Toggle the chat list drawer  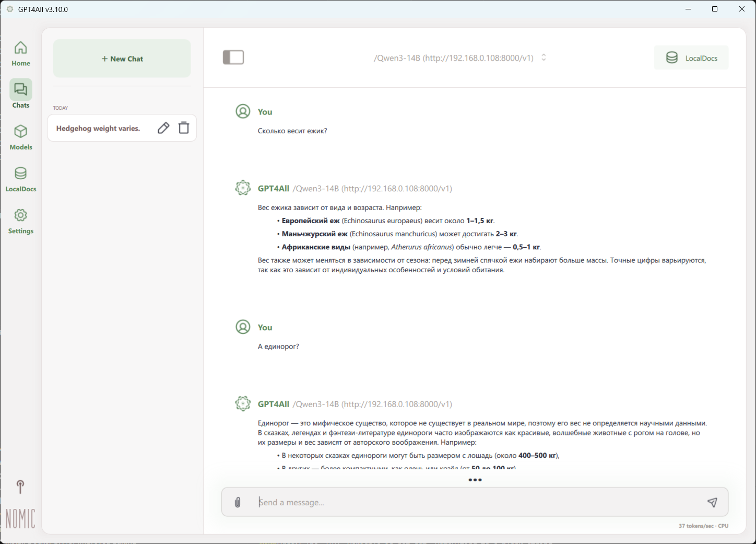pyautogui.click(x=233, y=57)
